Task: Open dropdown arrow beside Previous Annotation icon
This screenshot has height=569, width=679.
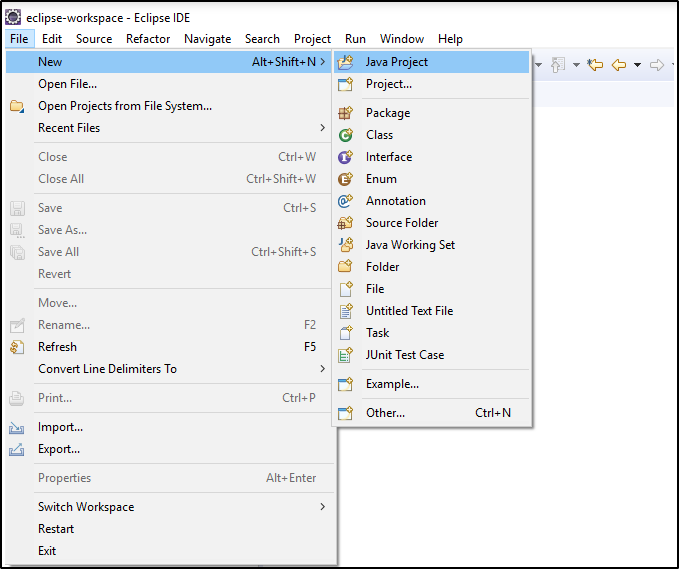Action: (576, 65)
